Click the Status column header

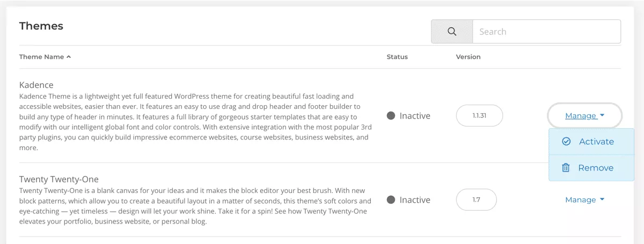[x=397, y=57]
